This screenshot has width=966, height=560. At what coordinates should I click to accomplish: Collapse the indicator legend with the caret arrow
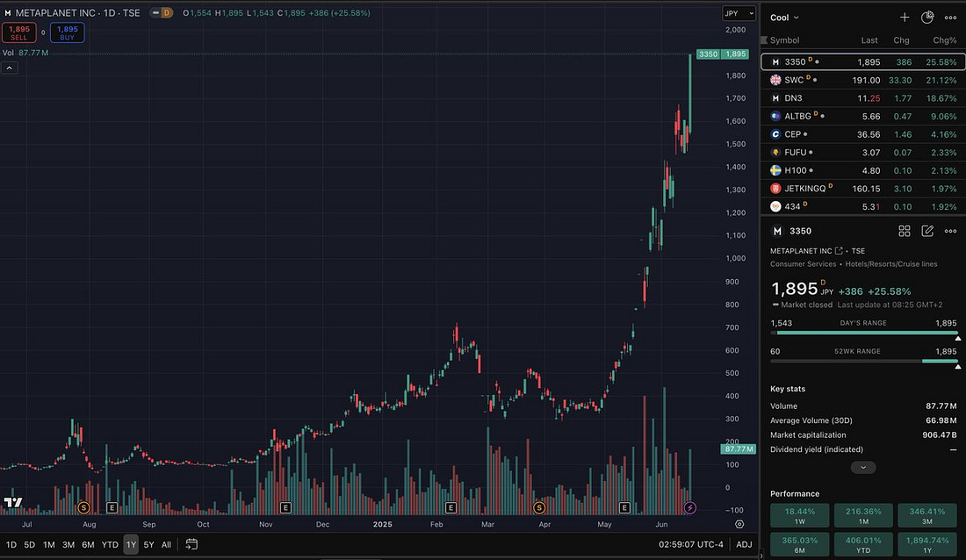tap(10, 68)
